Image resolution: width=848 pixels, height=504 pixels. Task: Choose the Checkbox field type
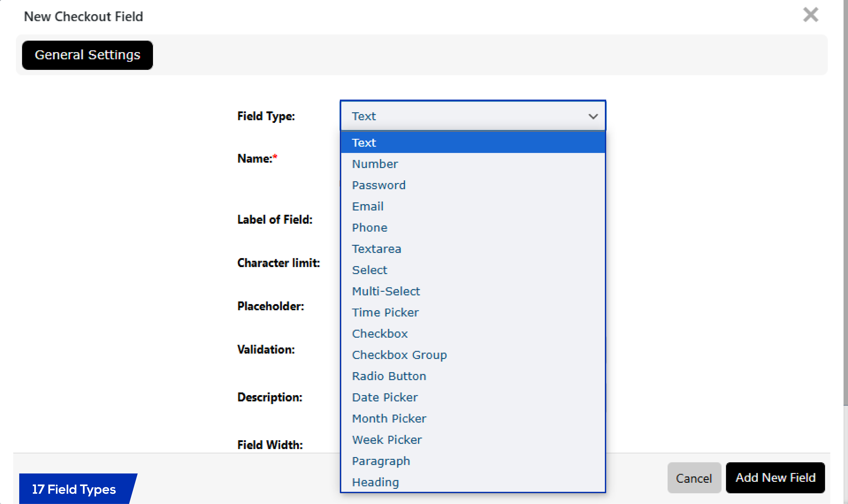point(473,334)
